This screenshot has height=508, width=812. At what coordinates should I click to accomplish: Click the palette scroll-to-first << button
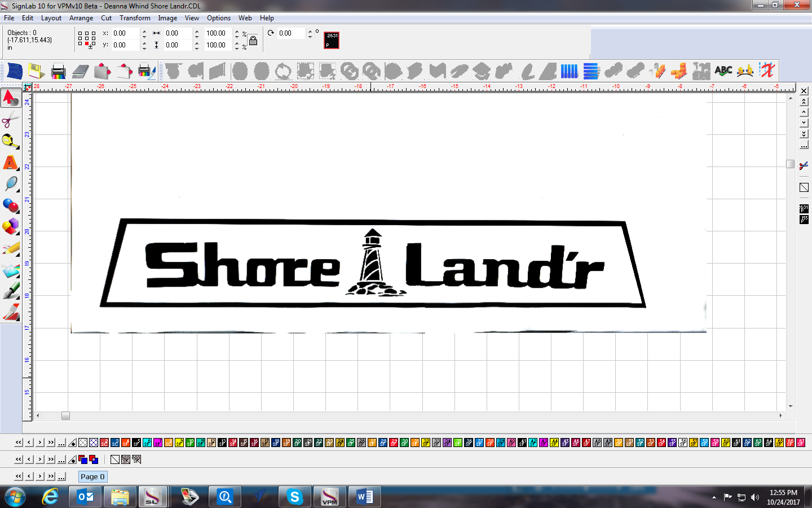click(19, 443)
